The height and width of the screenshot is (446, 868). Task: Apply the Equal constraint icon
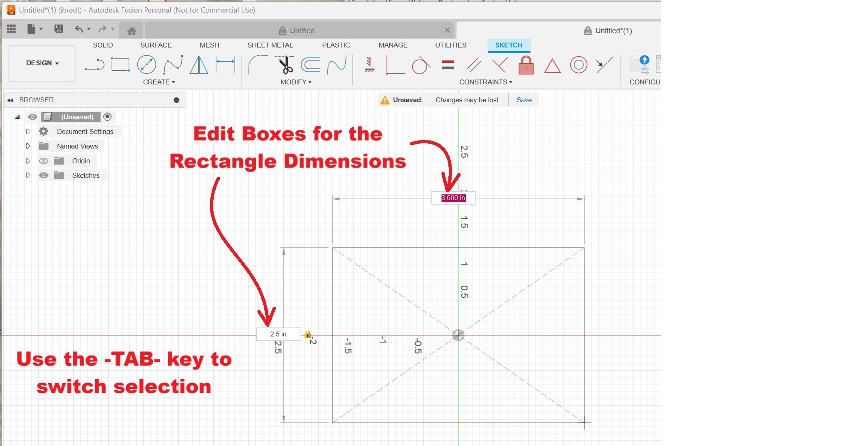(x=448, y=65)
